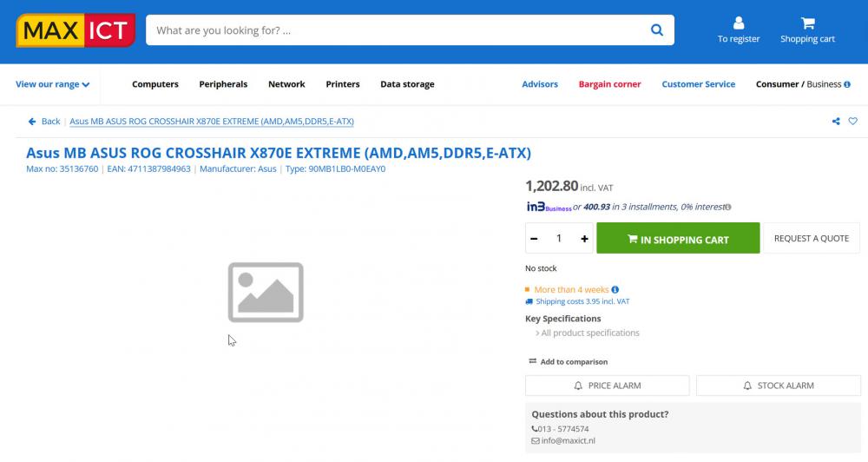Click the in3 Business logo

549,207
